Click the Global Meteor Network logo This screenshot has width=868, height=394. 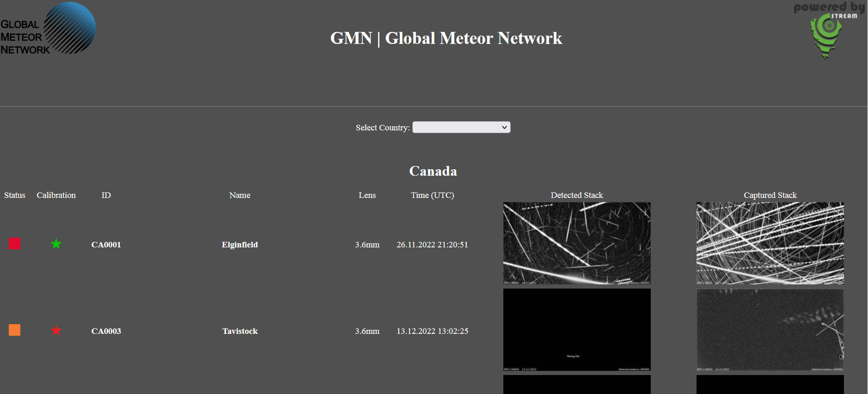48,29
